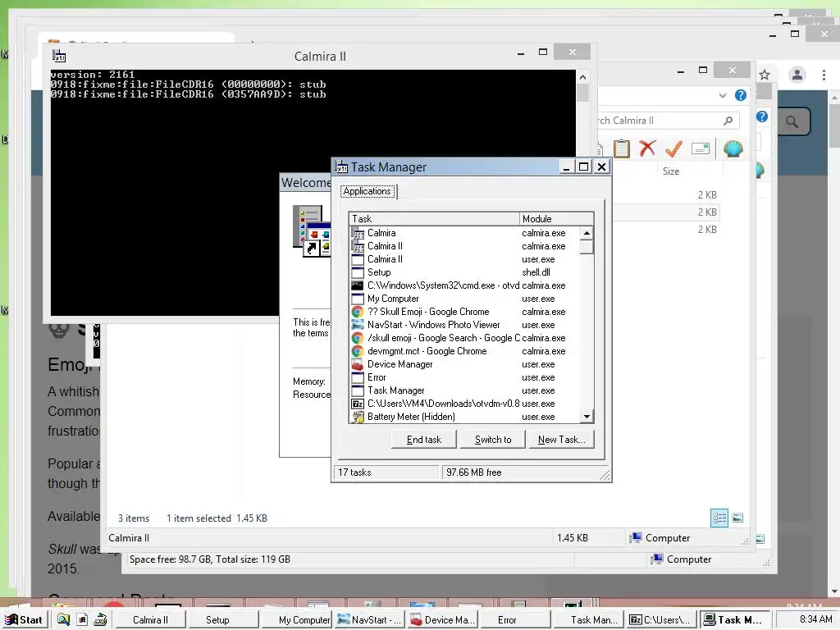The height and width of the screenshot is (630, 840).
Task: Click NavStart taskbar button
Action: coord(370,620)
